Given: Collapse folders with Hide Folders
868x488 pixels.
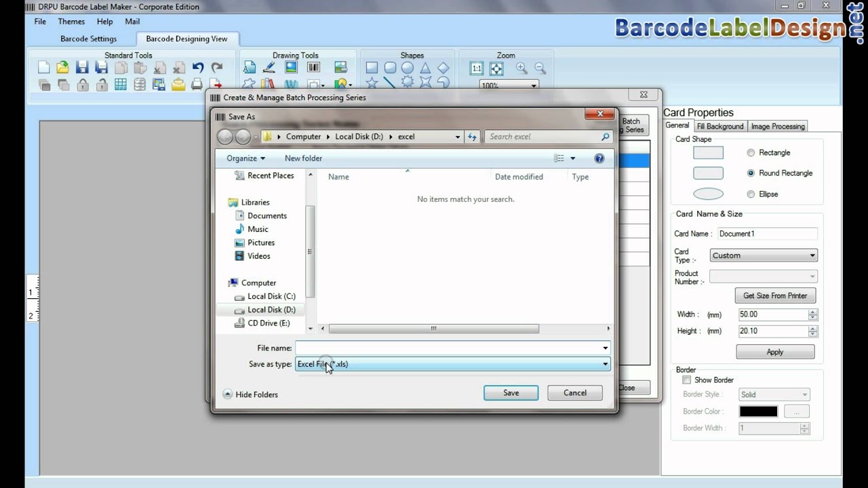Looking at the screenshot, I should click(250, 394).
